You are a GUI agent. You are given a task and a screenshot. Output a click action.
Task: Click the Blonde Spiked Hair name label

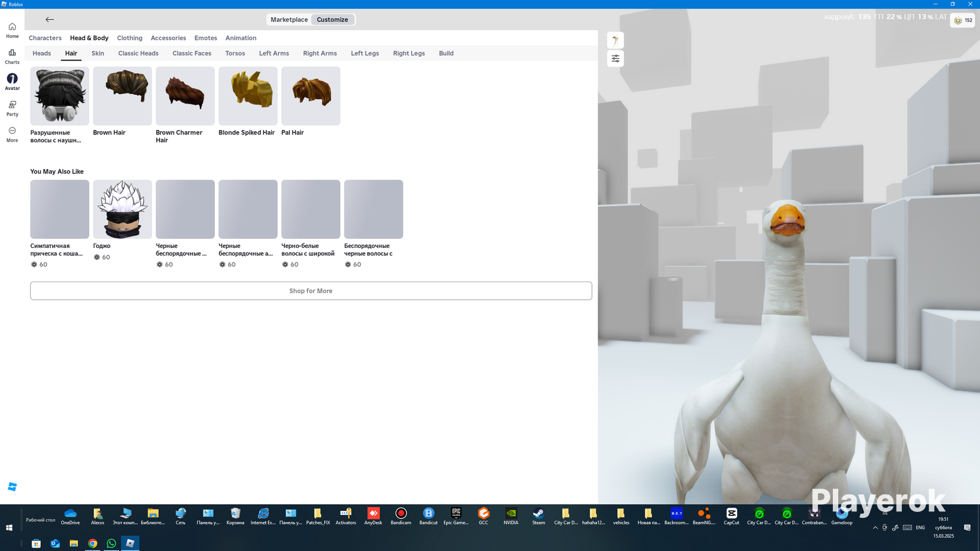246,133
